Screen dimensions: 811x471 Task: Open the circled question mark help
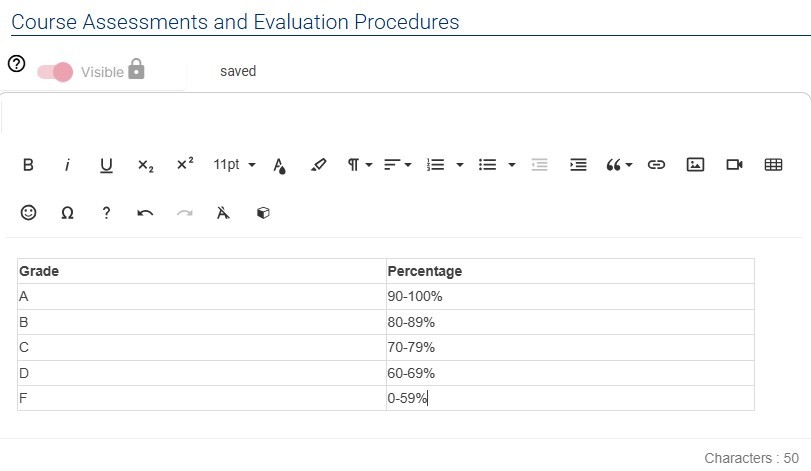tap(17, 64)
